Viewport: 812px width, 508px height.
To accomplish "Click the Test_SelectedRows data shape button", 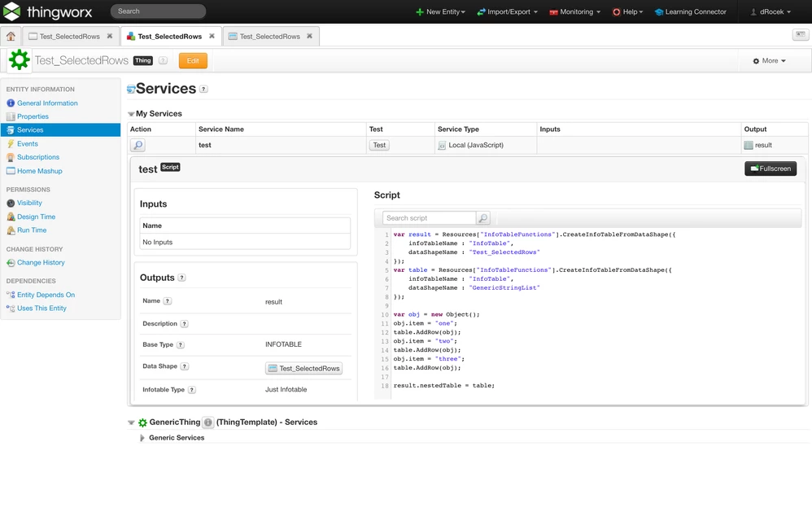I will (304, 369).
